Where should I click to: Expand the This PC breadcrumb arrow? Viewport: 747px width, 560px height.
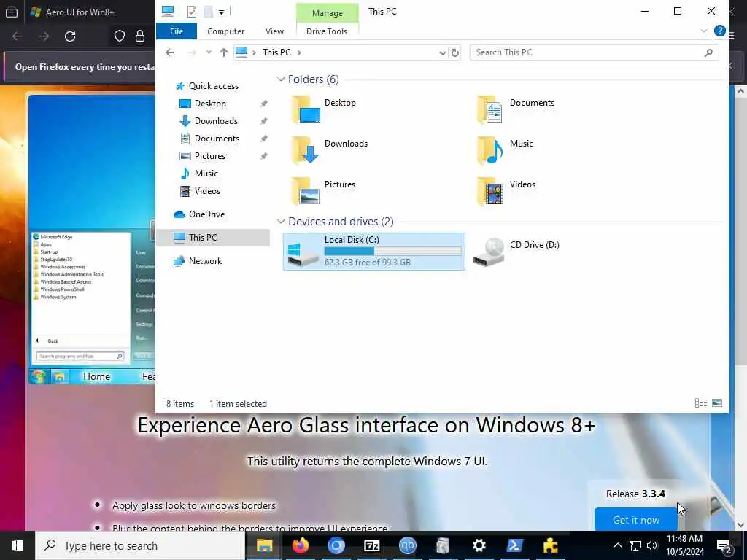[x=299, y=52]
